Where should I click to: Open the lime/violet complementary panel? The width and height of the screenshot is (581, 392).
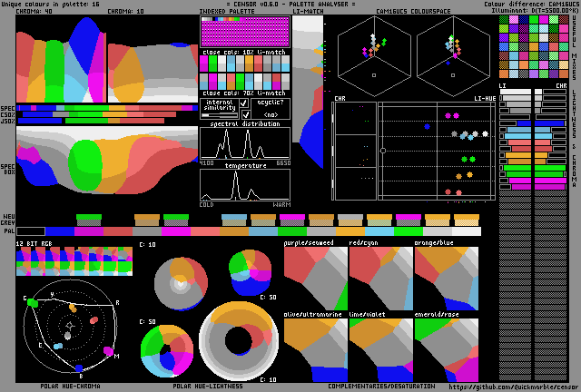381,350
